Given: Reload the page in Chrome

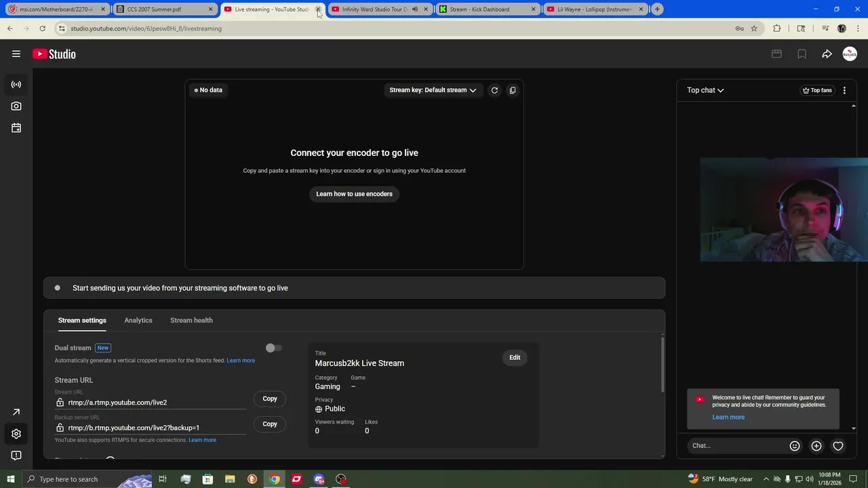Looking at the screenshot, I should click(42, 28).
